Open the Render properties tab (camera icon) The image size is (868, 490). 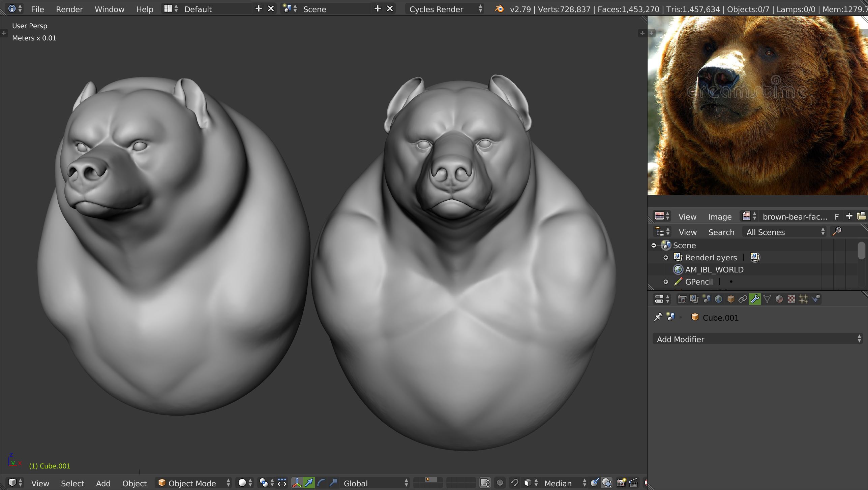[x=682, y=299]
